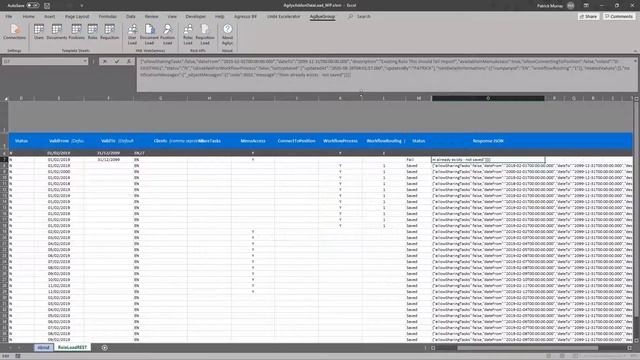Expand the Name Box dropdown
The image size is (640, 360).
pyautogui.click(x=85, y=61)
